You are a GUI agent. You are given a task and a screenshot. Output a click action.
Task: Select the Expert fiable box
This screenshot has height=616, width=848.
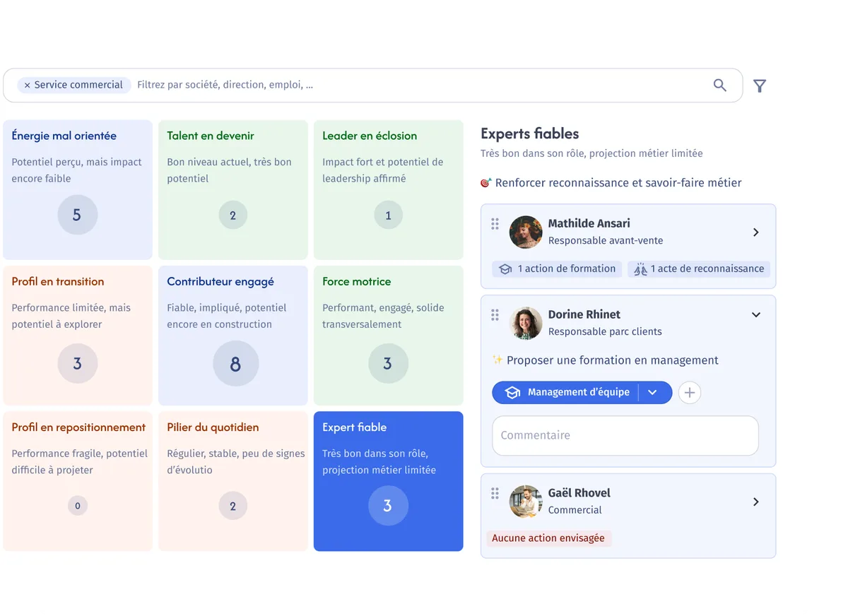tap(389, 481)
